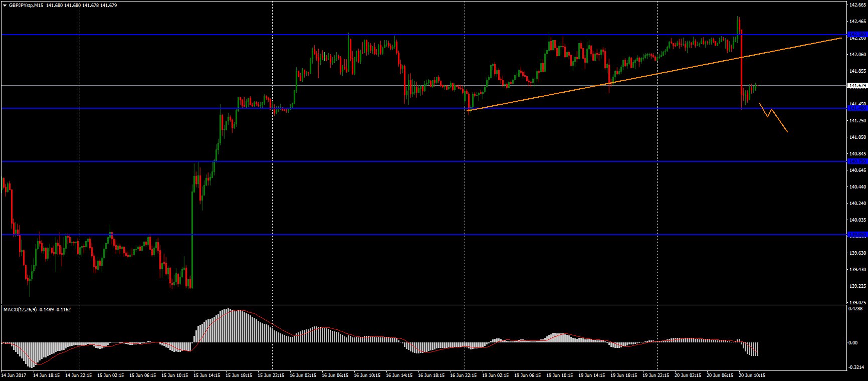Click the 142.465 price scale label

click(858, 22)
